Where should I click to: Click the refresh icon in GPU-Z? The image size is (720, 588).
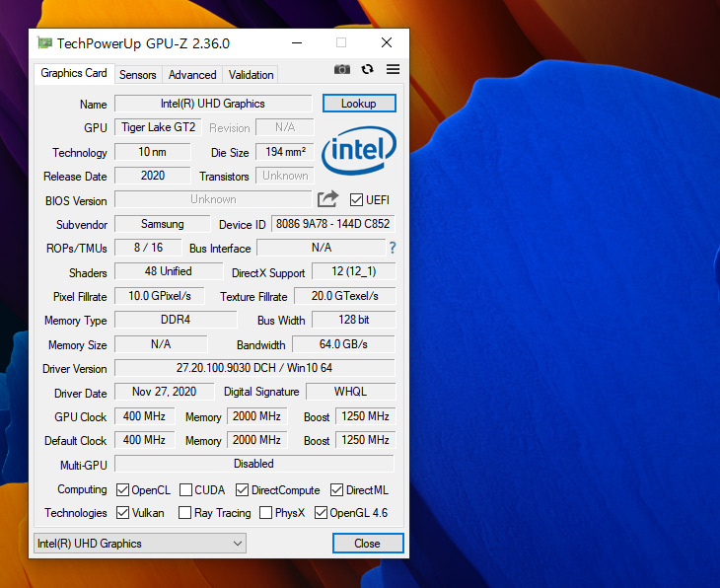tap(367, 69)
